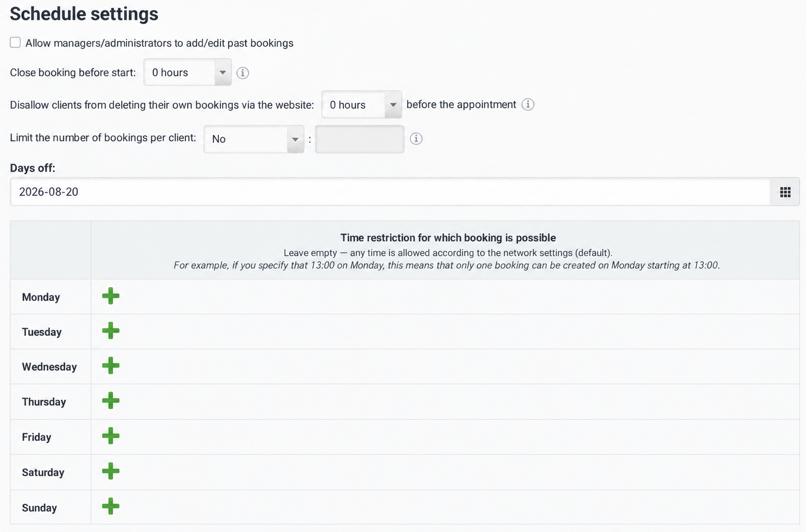The height and width of the screenshot is (532, 806).
Task: Click the 'Close booking before start:' label
Action: [73, 73]
